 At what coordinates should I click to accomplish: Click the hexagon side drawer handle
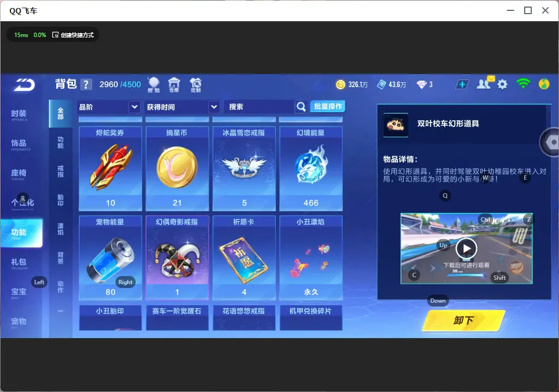(550, 142)
